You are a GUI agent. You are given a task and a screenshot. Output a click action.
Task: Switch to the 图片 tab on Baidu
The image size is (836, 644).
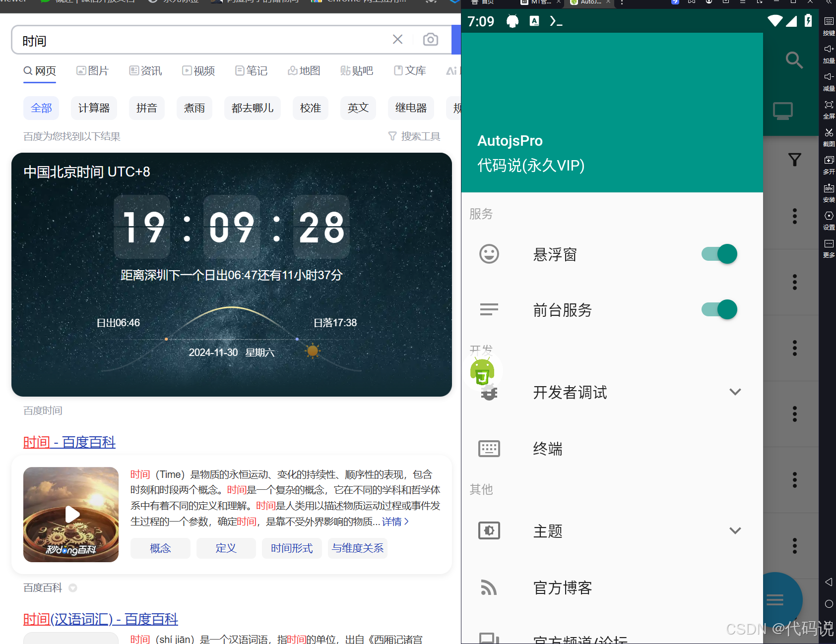(x=92, y=70)
